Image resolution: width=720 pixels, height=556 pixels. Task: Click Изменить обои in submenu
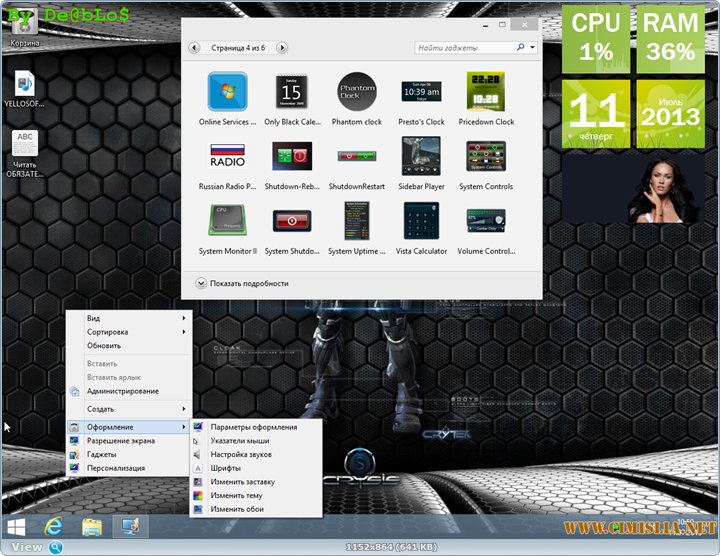(x=238, y=510)
